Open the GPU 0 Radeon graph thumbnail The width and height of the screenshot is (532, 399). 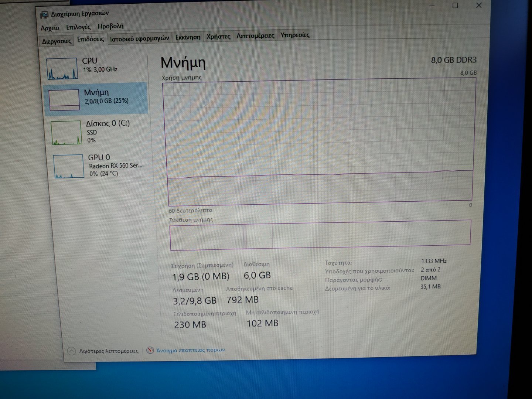[x=68, y=166]
